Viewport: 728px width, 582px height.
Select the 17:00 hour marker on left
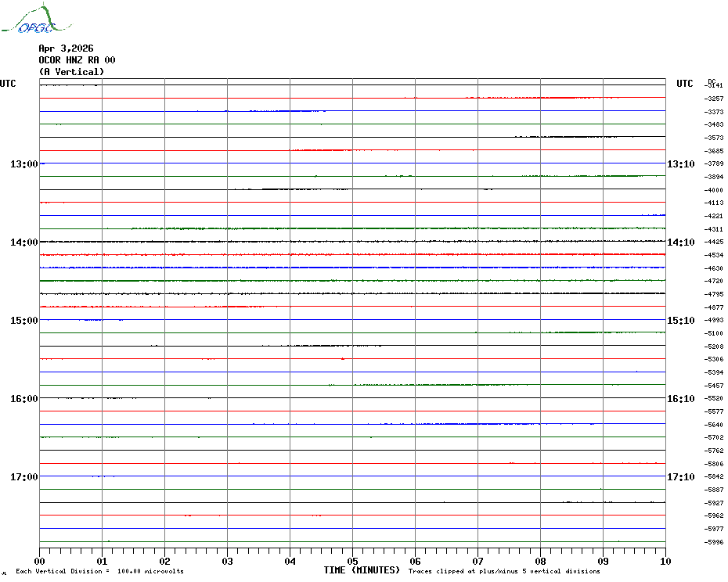24,477
